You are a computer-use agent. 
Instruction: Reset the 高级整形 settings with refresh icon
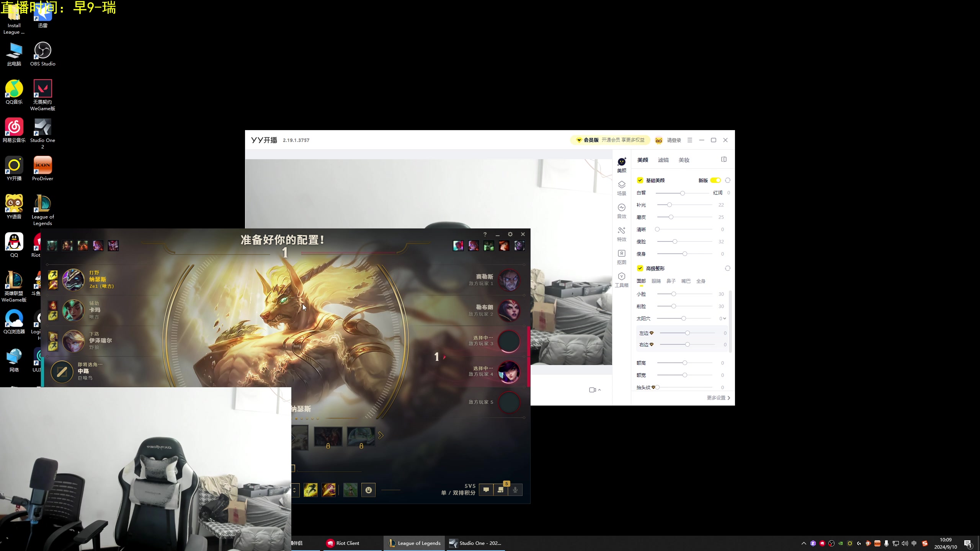728,268
